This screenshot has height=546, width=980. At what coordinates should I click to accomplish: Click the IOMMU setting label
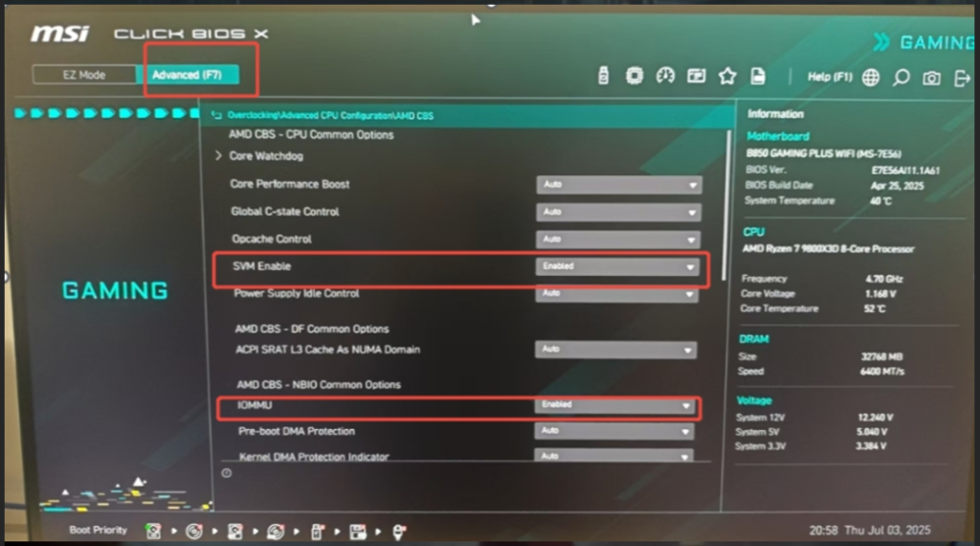(255, 404)
